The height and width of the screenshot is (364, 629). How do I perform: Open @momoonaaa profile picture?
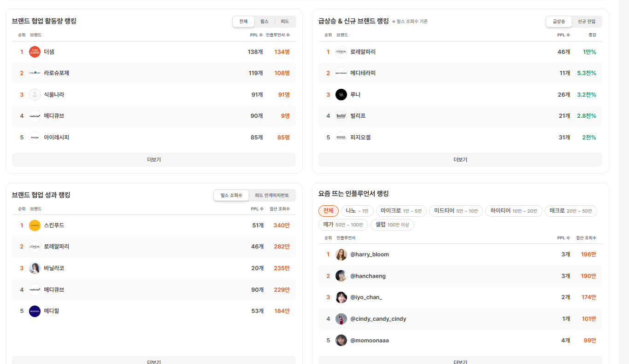pyautogui.click(x=341, y=341)
